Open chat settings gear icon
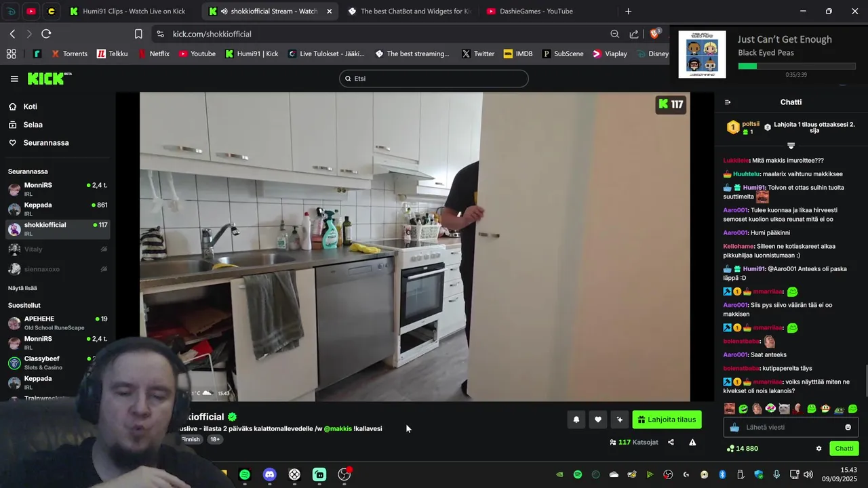 [x=818, y=449]
